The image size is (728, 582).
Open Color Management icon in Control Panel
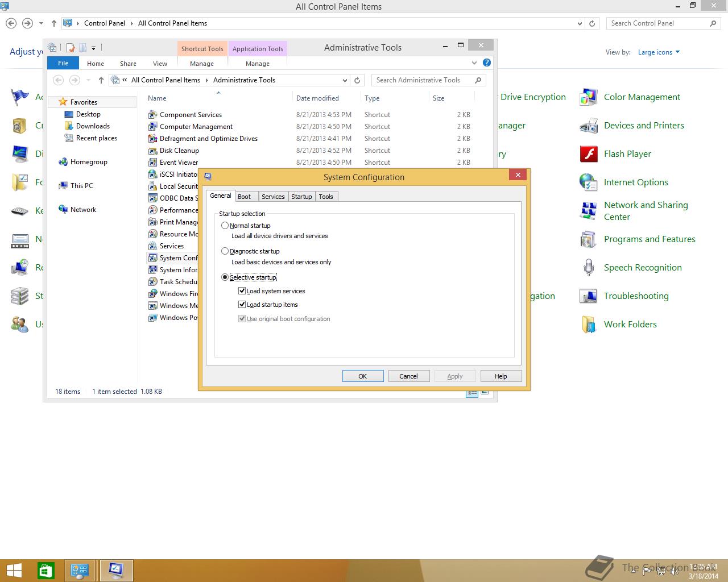[x=589, y=97]
